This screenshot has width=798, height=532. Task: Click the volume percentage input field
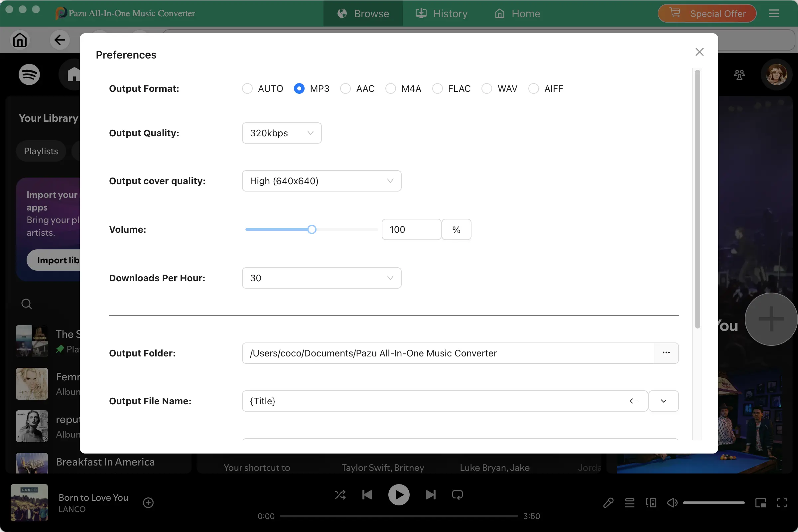click(411, 229)
